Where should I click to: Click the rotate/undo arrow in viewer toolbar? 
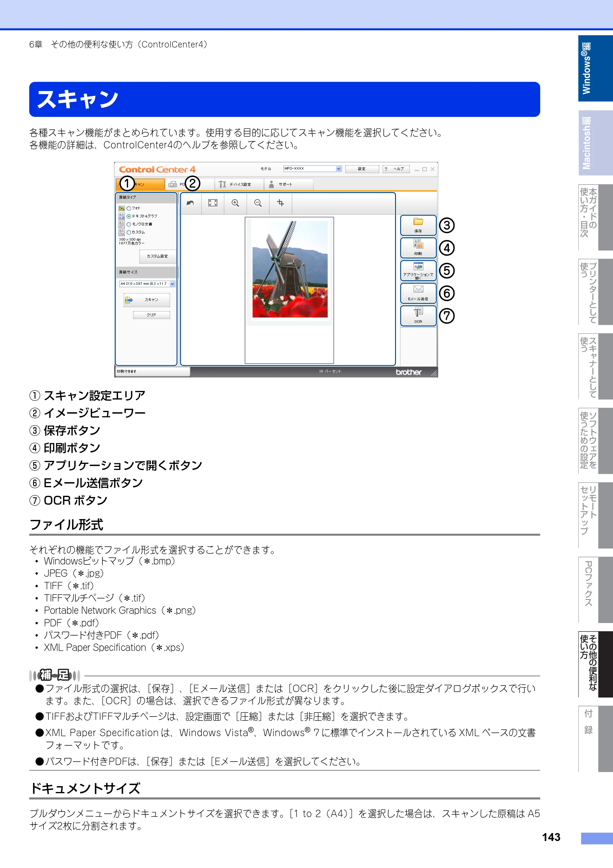coord(190,203)
